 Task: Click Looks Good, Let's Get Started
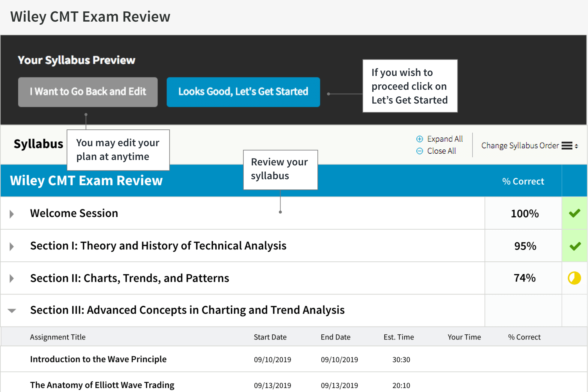point(243,92)
